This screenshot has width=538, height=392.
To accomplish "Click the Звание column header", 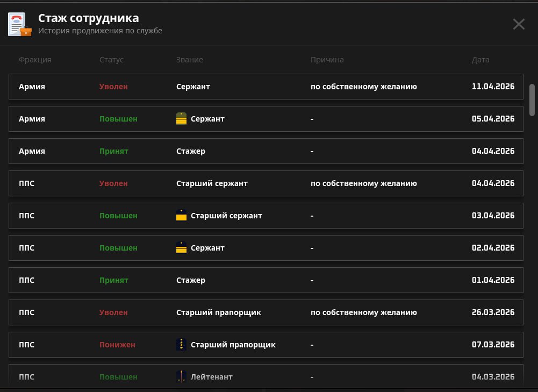I will click(189, 60).
